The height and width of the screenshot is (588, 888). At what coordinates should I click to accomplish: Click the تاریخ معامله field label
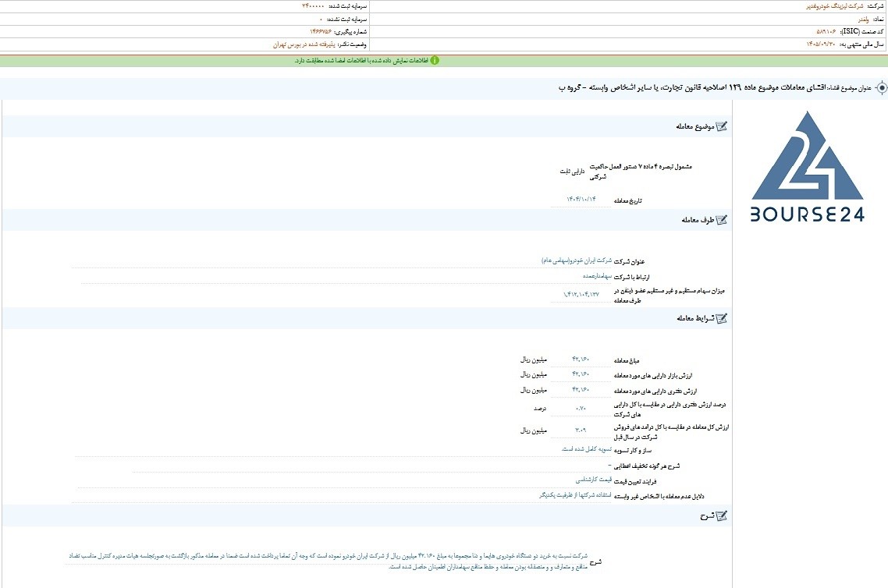pos(628,201)
